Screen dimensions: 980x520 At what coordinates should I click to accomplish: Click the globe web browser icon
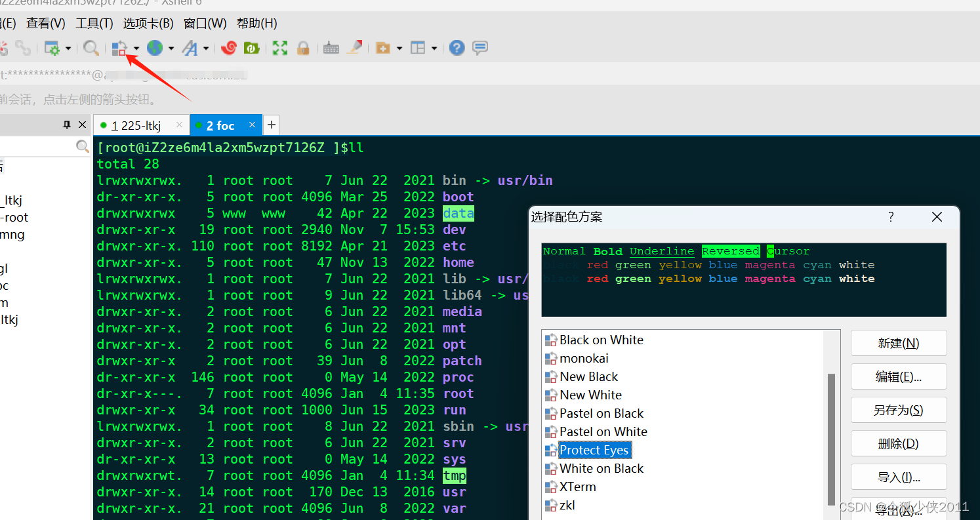pos(154,48)
